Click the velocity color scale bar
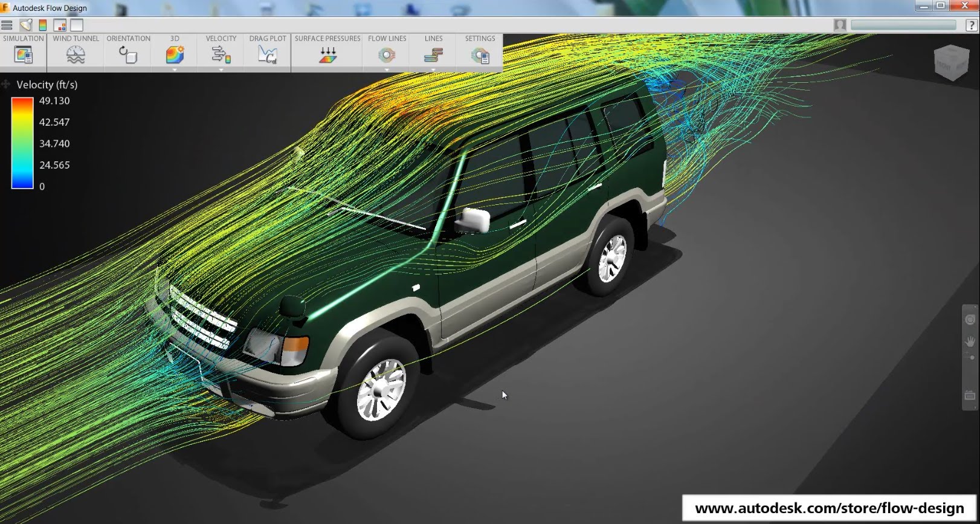The image size is (980, 524). (x=22, y=143)
